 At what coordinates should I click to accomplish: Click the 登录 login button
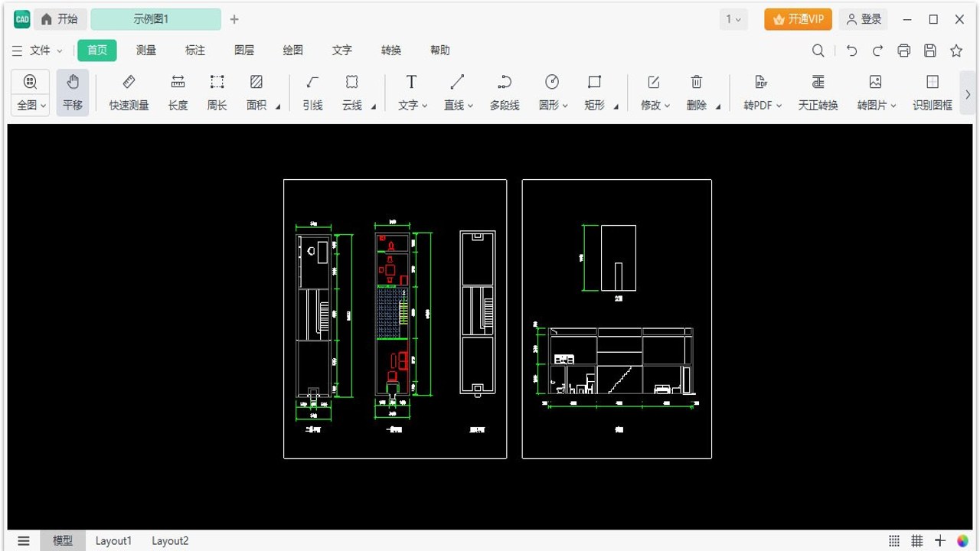864,19
